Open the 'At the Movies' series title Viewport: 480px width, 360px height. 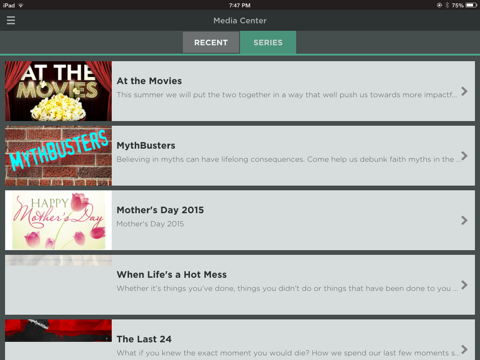[149, 81]
